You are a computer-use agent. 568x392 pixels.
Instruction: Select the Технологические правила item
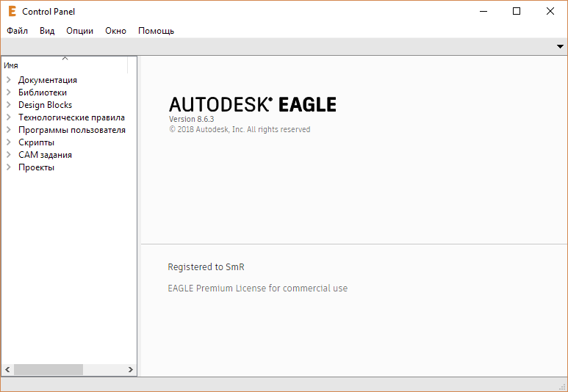[x=71, y=117]
